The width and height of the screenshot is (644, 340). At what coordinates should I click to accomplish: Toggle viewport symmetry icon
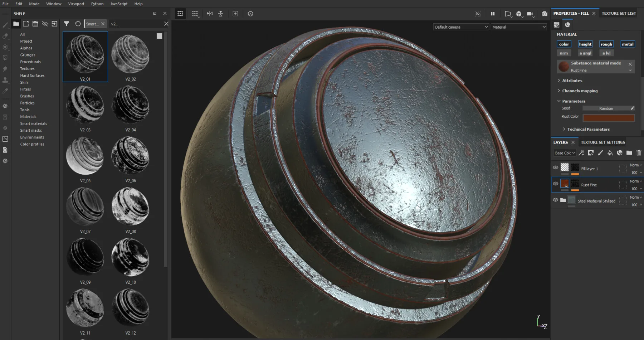[x=210, y=14]
